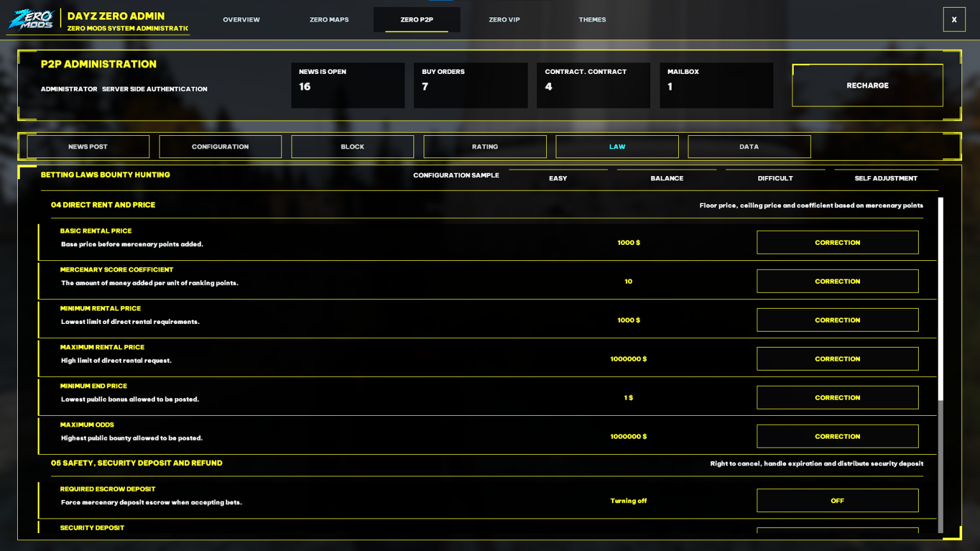Apply the Easy configuration sample
The width and height of the screenshot is (980, 551).
pyautogui.click(x=558, y=178)
